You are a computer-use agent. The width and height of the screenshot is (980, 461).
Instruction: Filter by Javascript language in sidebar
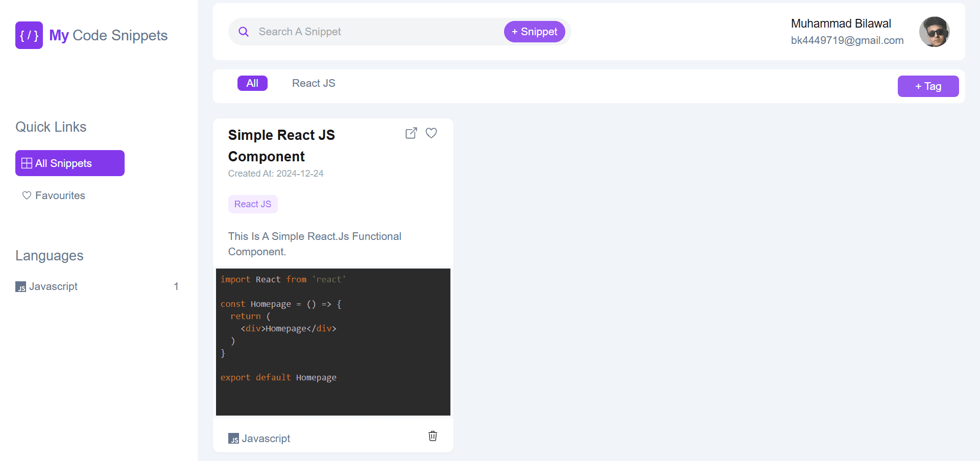click(97, 286)
